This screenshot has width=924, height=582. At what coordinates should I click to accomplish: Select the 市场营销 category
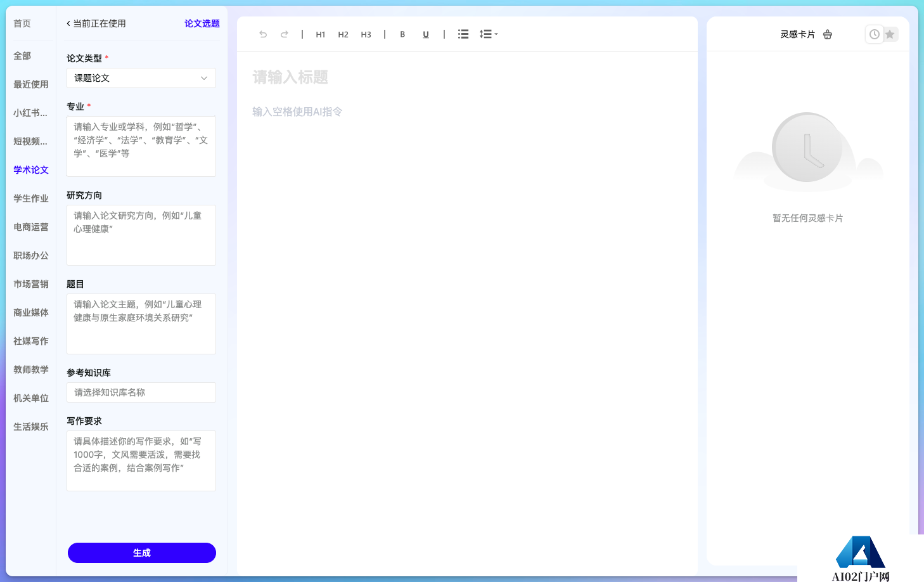click(x=31, y=284)
